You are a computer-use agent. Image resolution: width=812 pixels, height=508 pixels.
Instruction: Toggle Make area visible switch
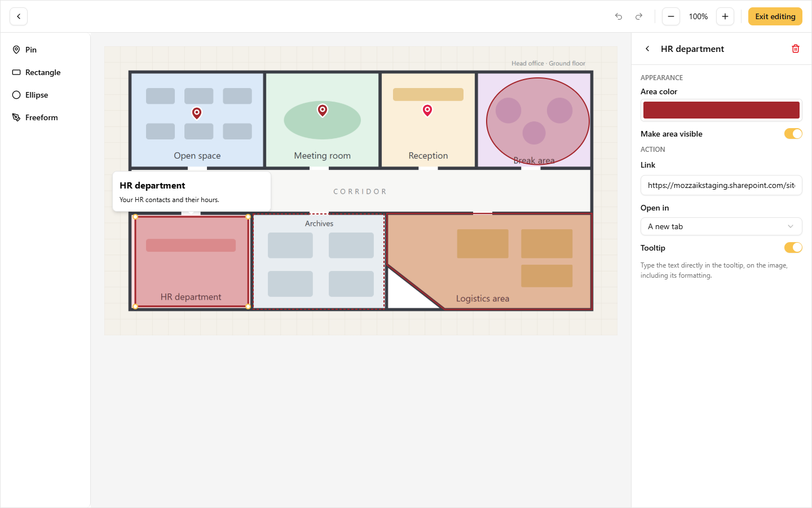click(x=793, y=134)
